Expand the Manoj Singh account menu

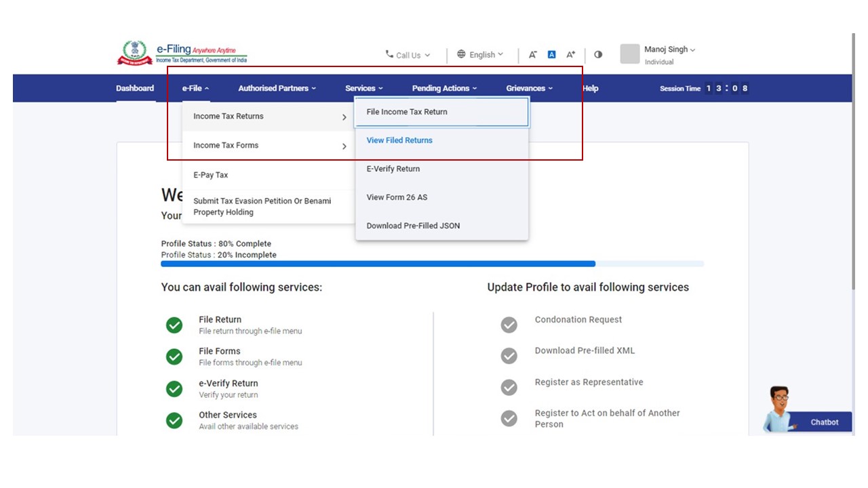(669, 49)
